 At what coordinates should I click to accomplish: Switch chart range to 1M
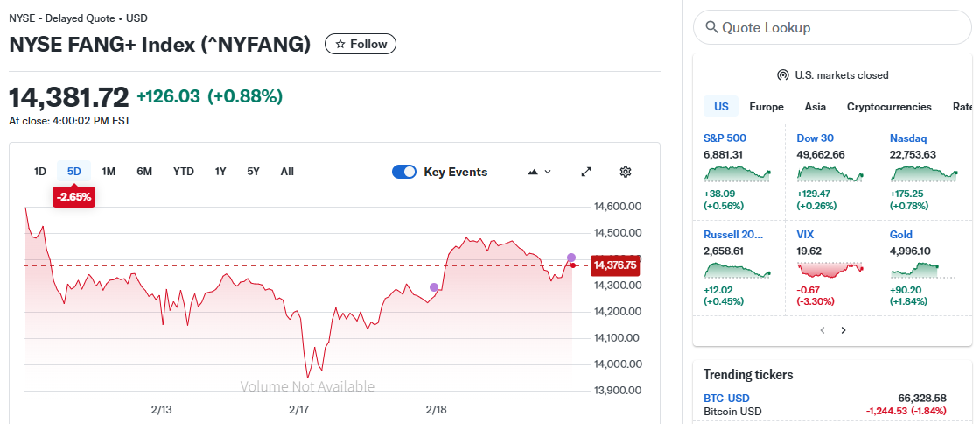[108, 172]
